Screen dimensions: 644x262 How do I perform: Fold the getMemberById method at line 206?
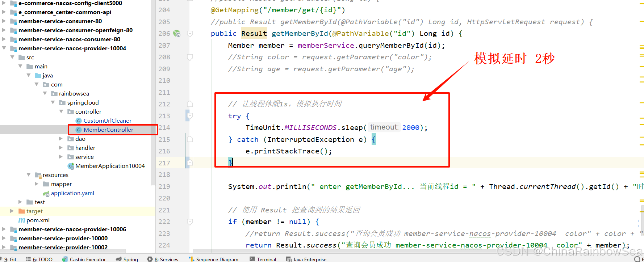tap(190, 34)
